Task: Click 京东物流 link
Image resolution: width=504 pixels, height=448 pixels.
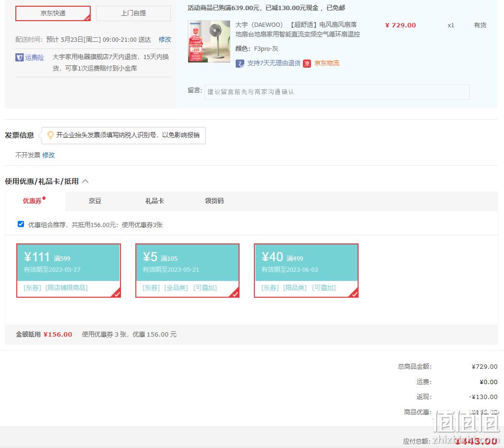Action: pyautogui.click(x=327, y=63)
